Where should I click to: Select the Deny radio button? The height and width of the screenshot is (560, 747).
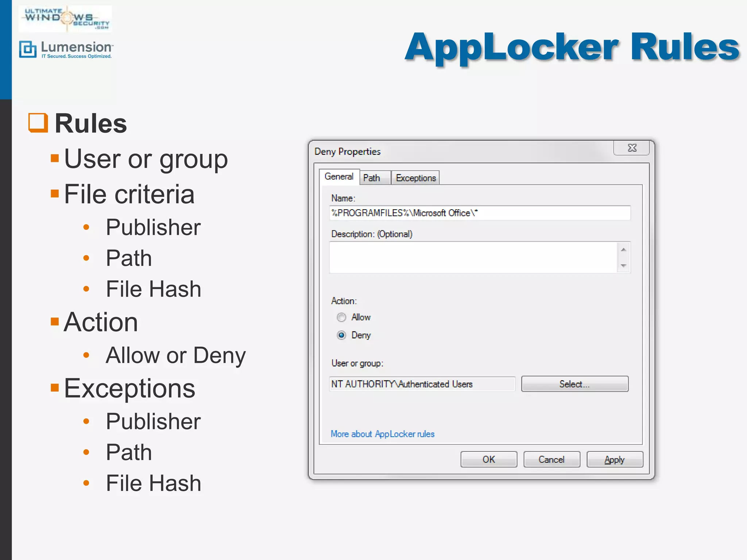(341, 335)
